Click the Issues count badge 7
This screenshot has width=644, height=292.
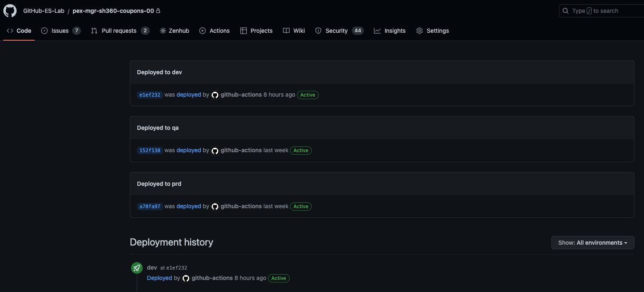(76, 31)
